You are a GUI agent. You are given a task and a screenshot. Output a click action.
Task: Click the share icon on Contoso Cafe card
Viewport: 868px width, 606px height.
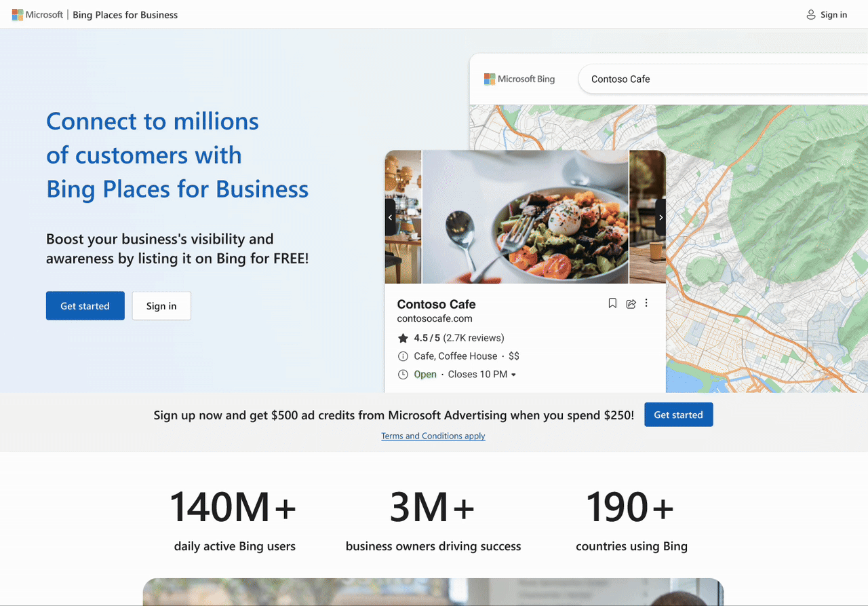pos(631,303)
